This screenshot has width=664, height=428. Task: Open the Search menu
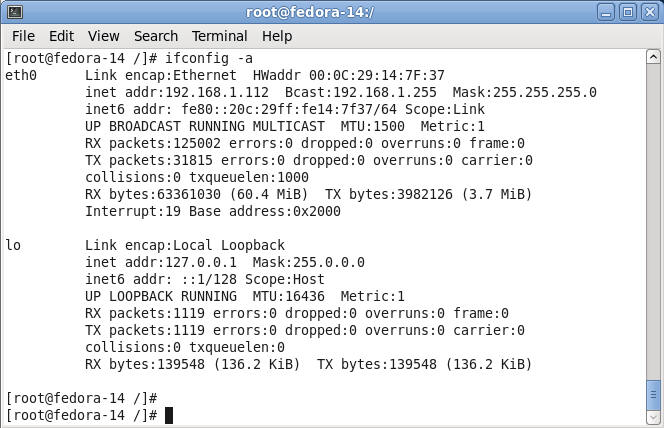tap(156, 36)
